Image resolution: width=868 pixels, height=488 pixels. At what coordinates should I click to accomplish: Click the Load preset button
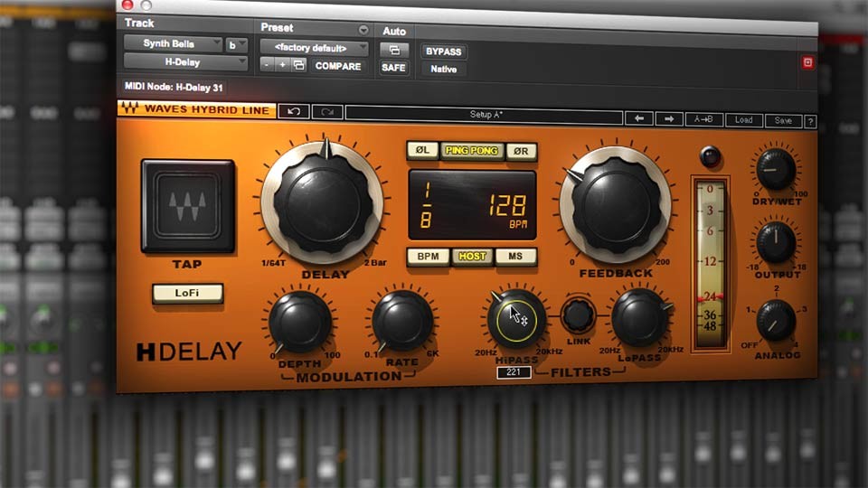click(743, 120)
